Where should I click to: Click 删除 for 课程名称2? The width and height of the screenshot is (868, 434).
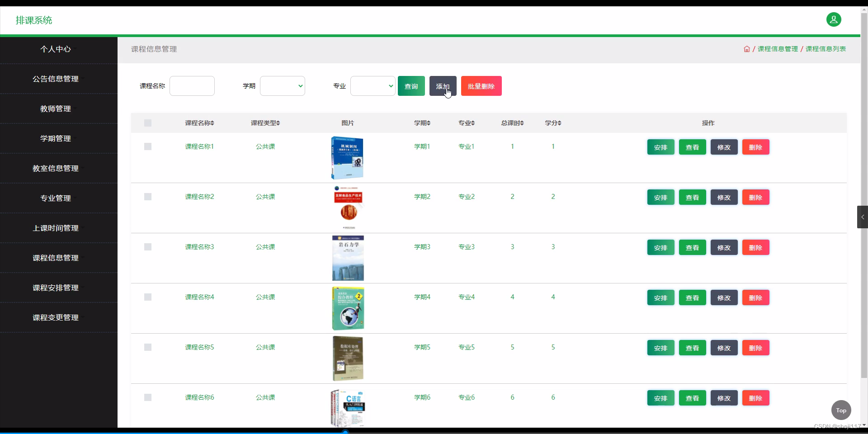pyautogui.click(x=756, y=197)
